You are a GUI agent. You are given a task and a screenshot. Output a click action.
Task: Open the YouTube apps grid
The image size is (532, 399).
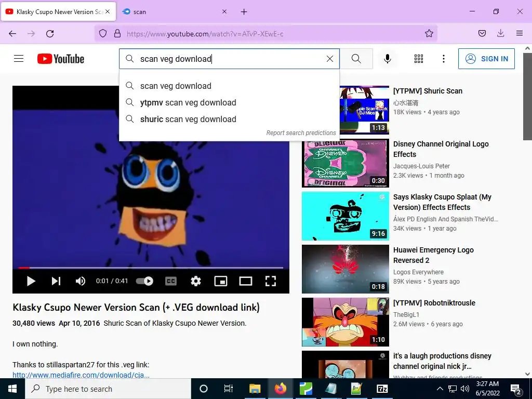[x=419, y=59]
